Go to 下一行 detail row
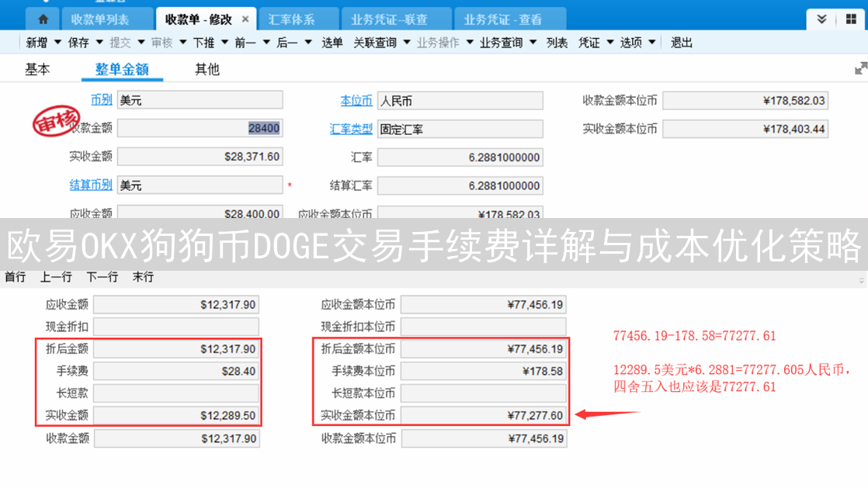Screen dimensions: 868x488 click(x=102, y=277)
